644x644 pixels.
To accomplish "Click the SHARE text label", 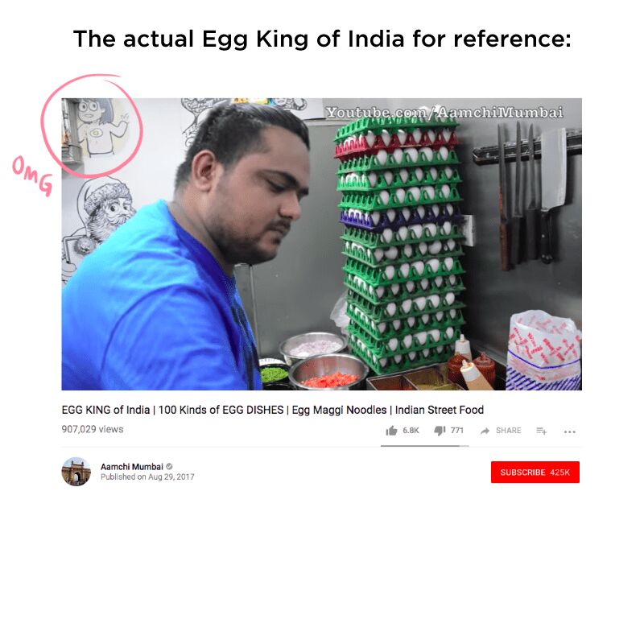I will (509, 431).
